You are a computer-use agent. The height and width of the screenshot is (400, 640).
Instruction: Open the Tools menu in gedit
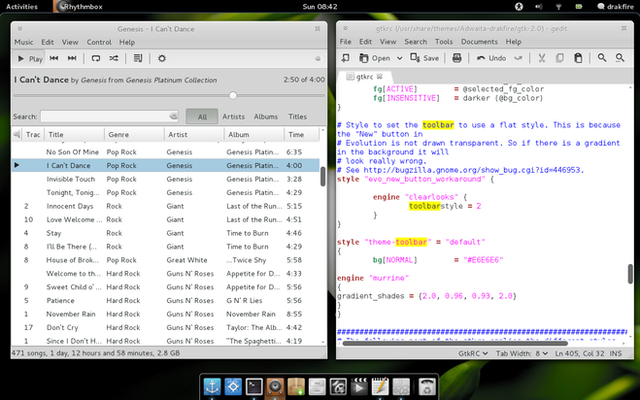pyautogui.click(x=444, y=42)
